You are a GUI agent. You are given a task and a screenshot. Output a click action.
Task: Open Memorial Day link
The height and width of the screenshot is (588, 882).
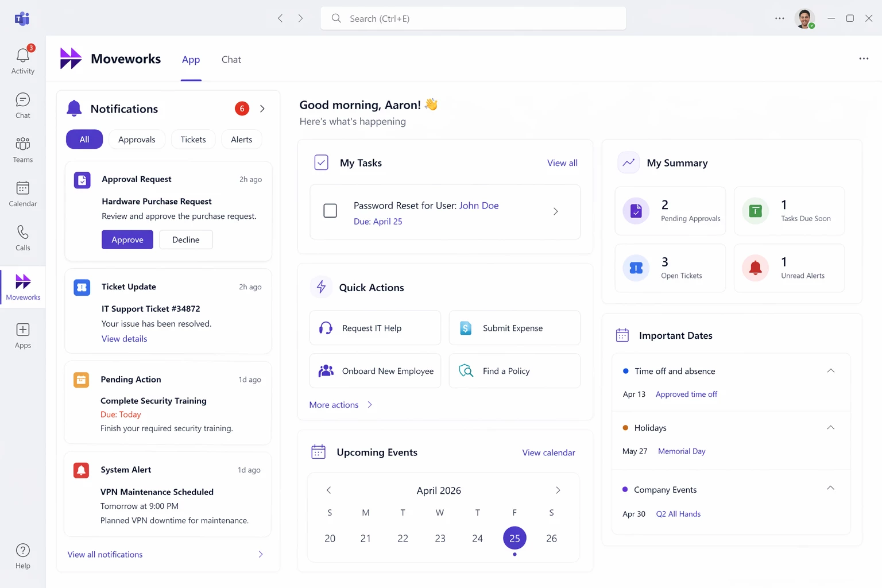tap(682, 451)
